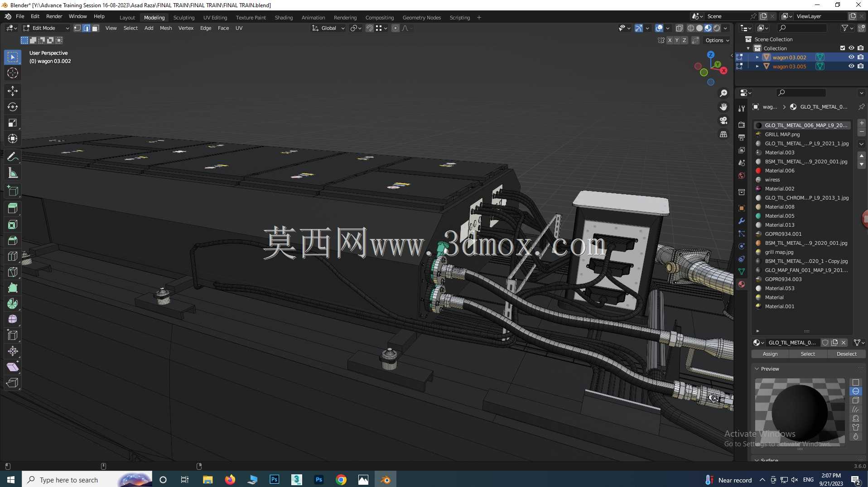Activate the Bevel tool
This screenshot has height=487, width=868.
click(x=13, y=240)
